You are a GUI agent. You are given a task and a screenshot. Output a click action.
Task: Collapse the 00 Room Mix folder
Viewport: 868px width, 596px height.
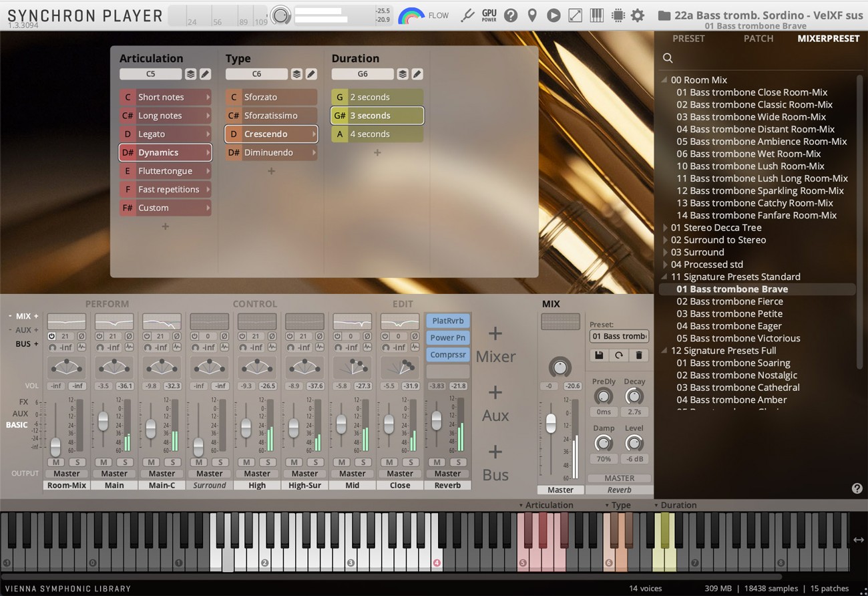664,80
